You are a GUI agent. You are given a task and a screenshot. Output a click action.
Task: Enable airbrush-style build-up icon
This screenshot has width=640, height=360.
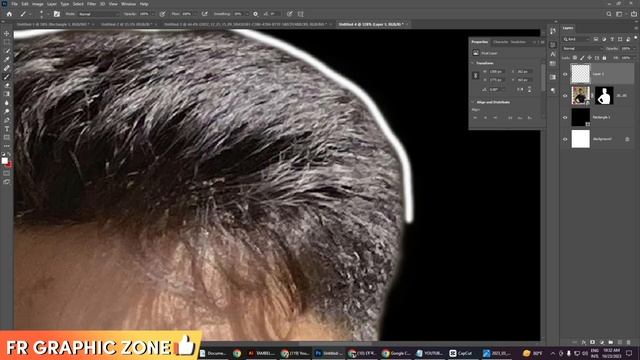coord(204,14)
